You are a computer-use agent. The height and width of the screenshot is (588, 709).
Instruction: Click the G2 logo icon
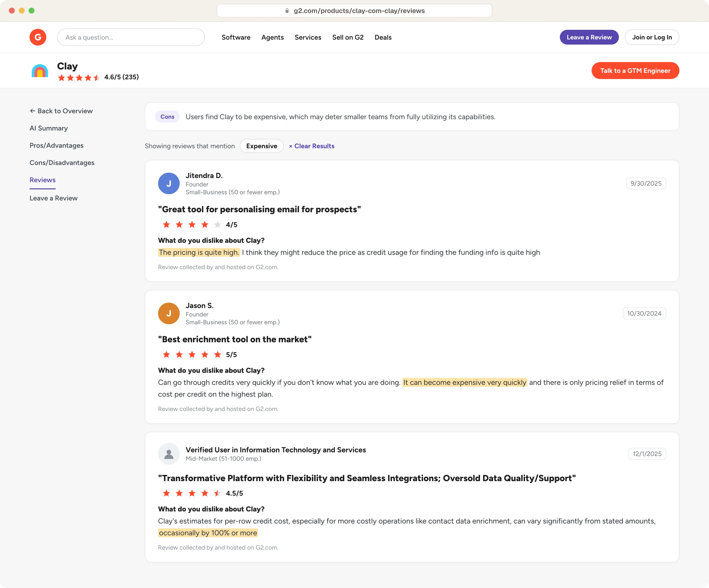pos(38,37)
